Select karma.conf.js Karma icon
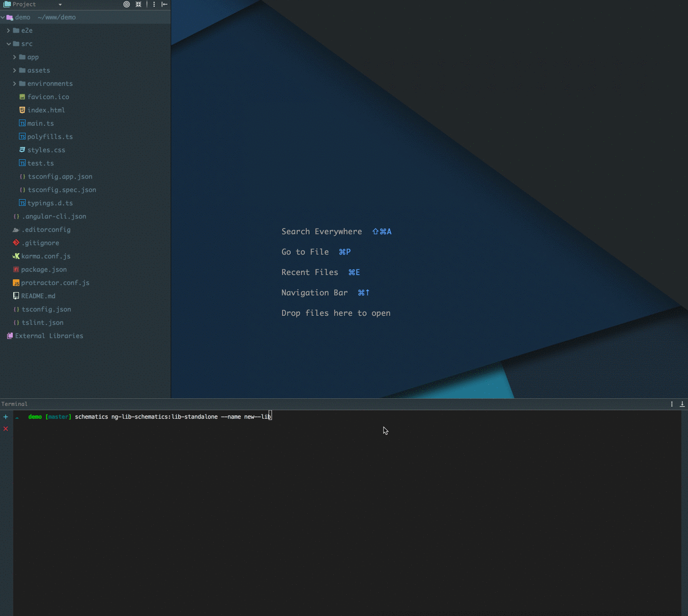The height and width of the screenshot is (616, 688). [16, 256]
